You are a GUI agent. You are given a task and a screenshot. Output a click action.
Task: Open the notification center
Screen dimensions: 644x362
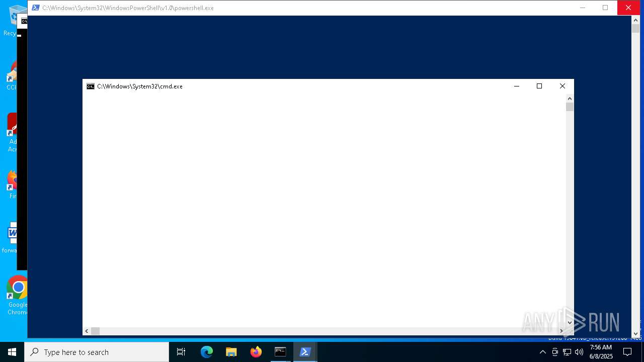pyautogui.click(x=627, y=352)
